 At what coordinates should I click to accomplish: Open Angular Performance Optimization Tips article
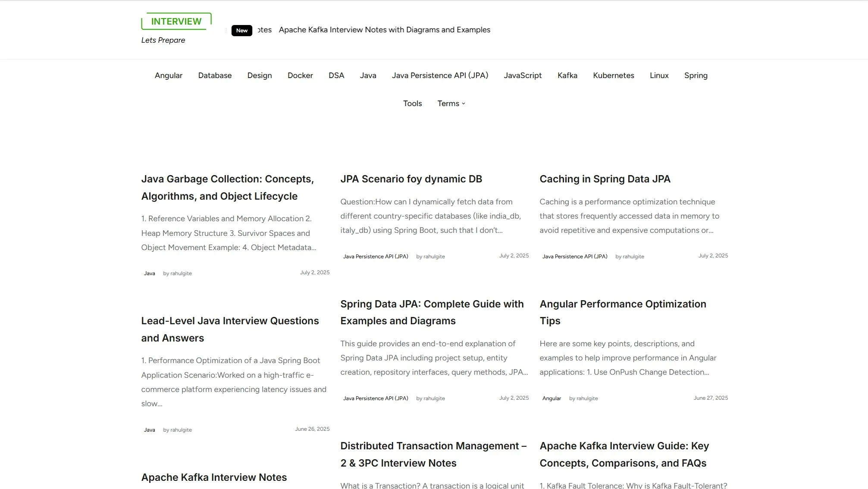tap(623, 312)
